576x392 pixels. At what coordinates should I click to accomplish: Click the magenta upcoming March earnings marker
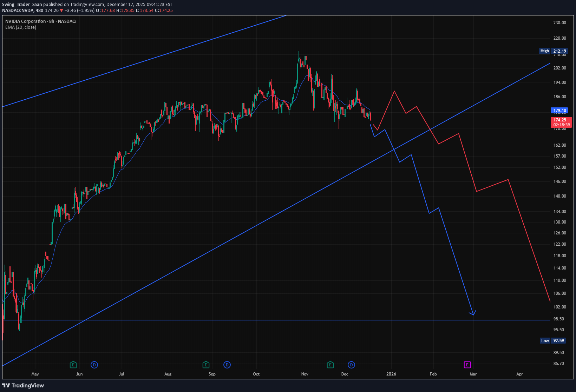pos(467,365)
